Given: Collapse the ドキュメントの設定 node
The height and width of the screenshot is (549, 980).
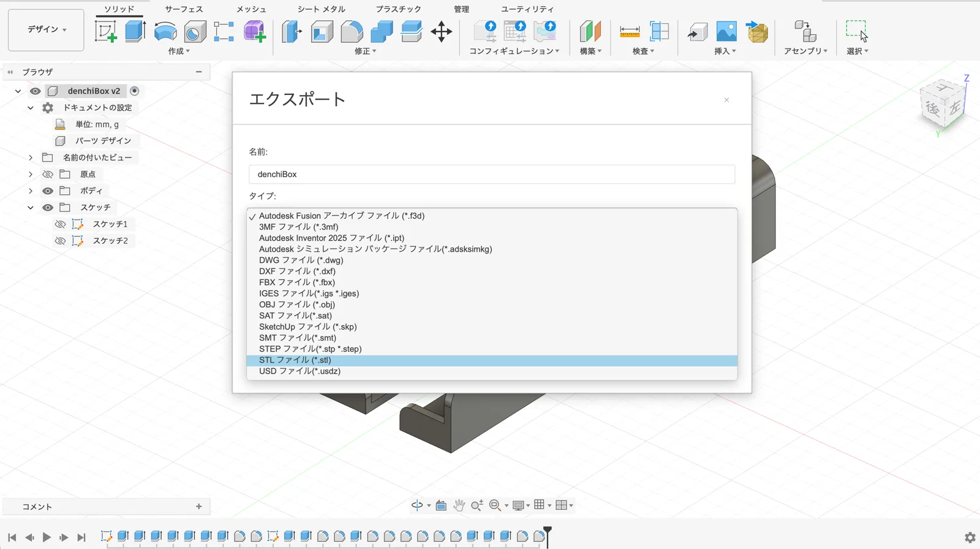Looking at the screenshot, I should point(31,108).
